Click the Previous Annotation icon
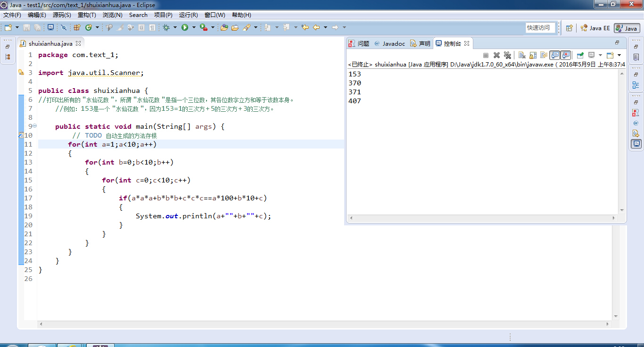644x347 pixels. (286, 27)
